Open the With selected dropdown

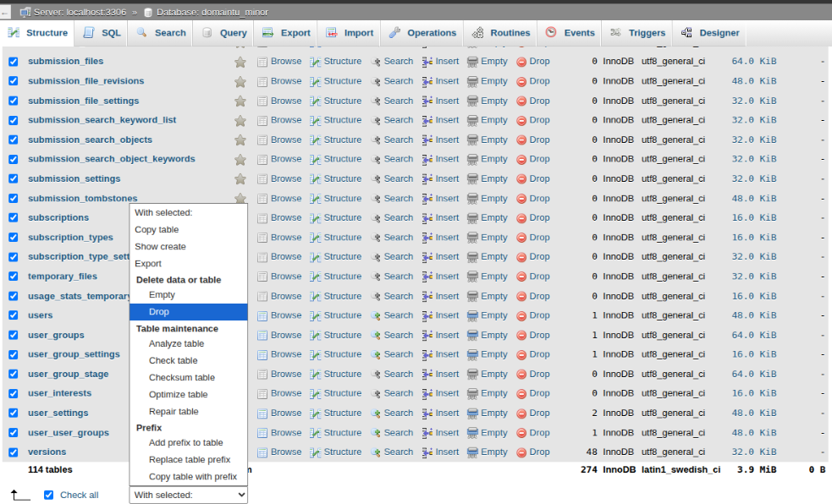pyautogui.click(x=189, y=495)
